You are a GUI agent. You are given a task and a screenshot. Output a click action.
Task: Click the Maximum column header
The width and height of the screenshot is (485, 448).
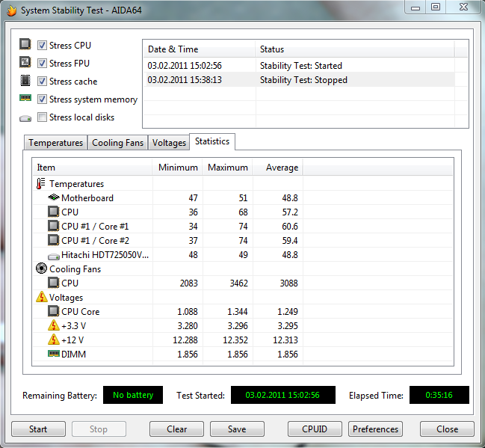coord(228,168)
